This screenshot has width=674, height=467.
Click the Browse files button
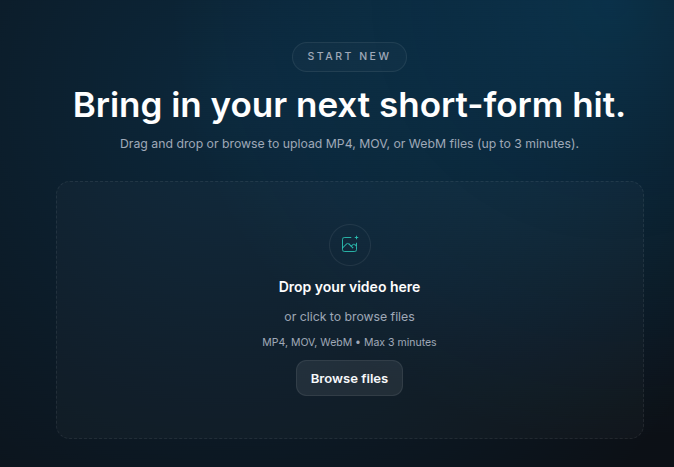click(349, 378)
